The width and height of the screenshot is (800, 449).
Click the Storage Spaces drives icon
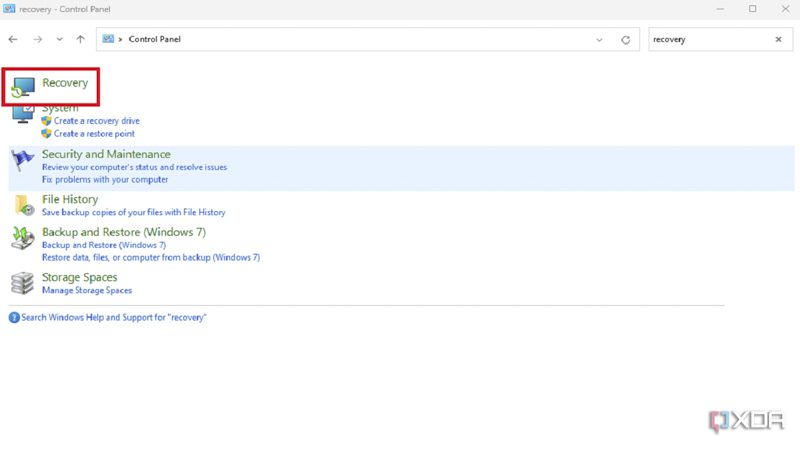click(x=22, y=283)
